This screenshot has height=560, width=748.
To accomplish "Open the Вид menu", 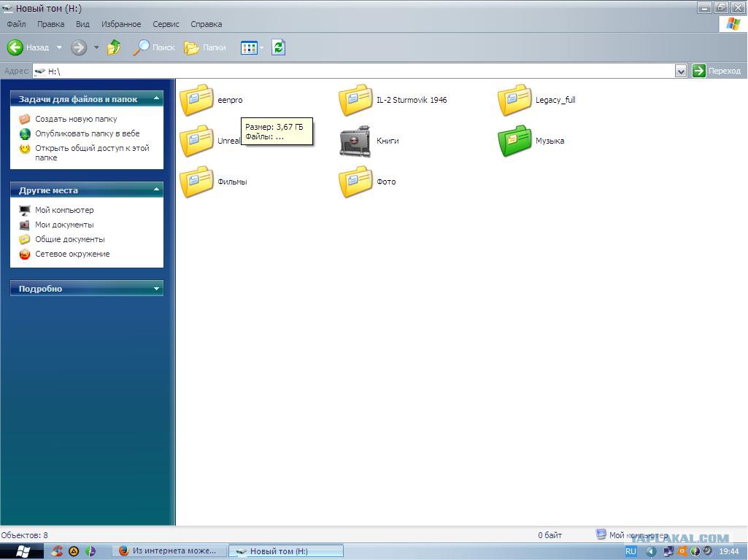I will [82, 24].
